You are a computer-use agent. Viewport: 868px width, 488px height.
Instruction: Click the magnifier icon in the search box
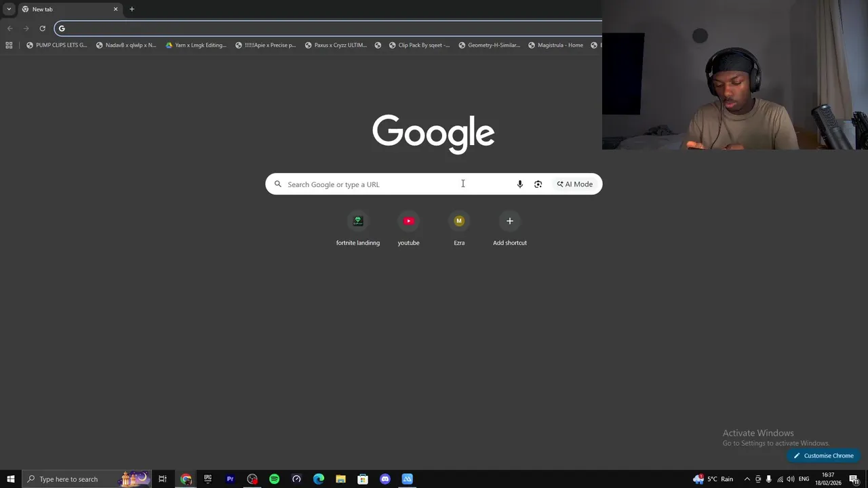tap(277, 184)
